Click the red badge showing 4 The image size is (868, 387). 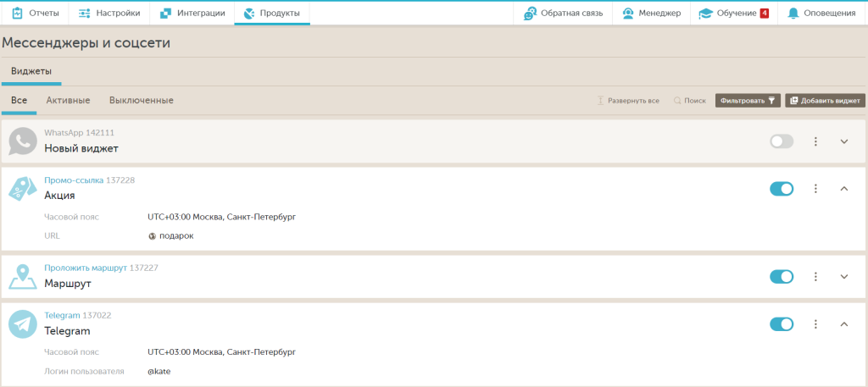coord(764,13)
